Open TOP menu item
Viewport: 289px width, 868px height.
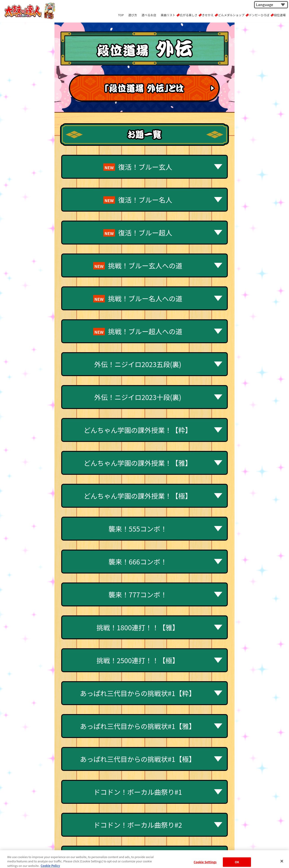point(121,15)
